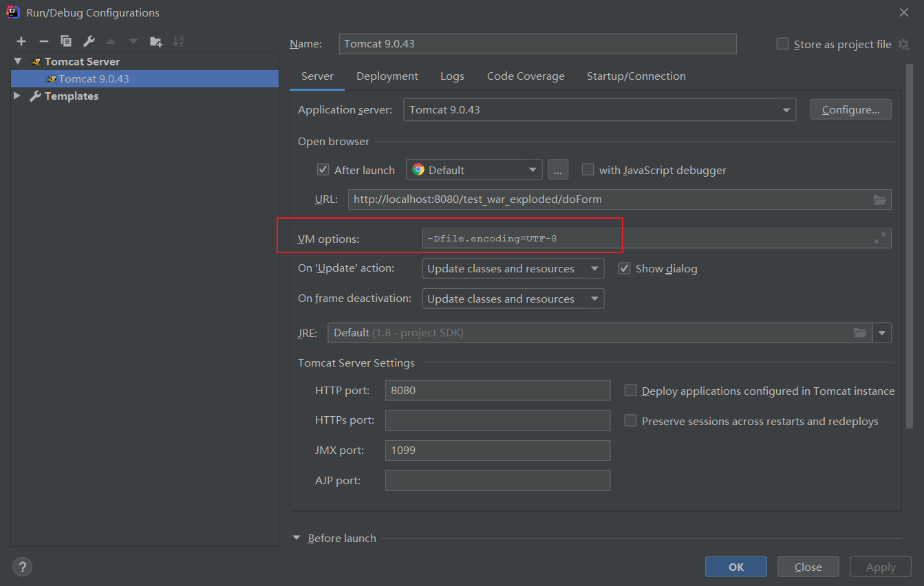Open help with question mark button
This screenshot has height=586, width=924.
(22, 567)
